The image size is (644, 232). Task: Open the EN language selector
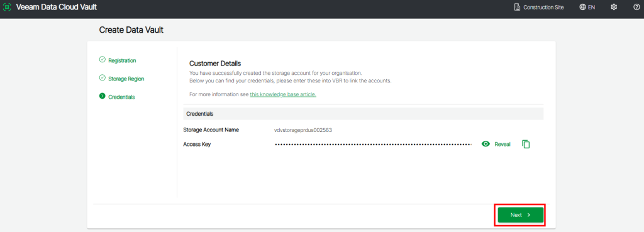pyautogui.click(x=587, y=7)
